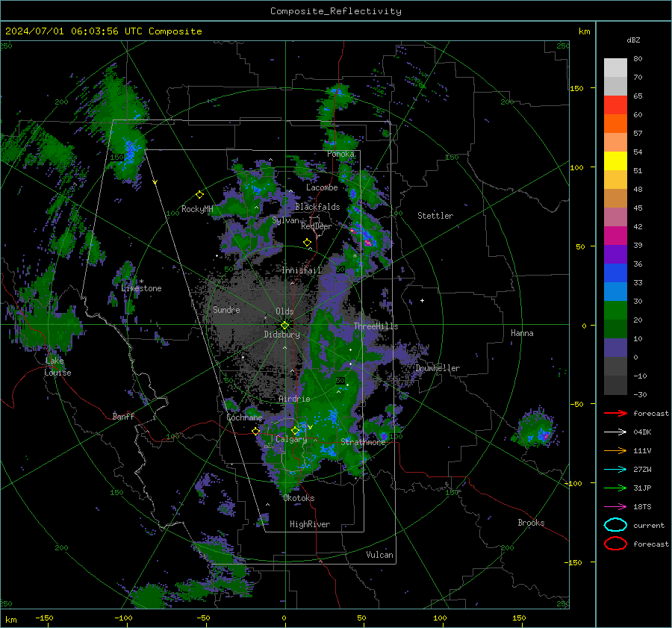This screenshot has height=628, width=672.
Task: Click the current legend text
Action: tap(649, 525)
